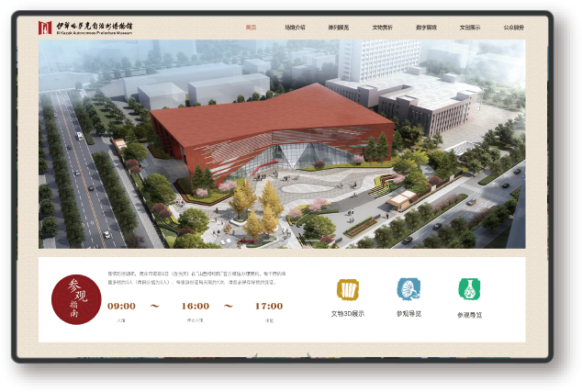Image resolution: width=582 pixels, height=392 pixels.
Task: Open the 公众服务 menu item
Action: click(x=514, y=28)
